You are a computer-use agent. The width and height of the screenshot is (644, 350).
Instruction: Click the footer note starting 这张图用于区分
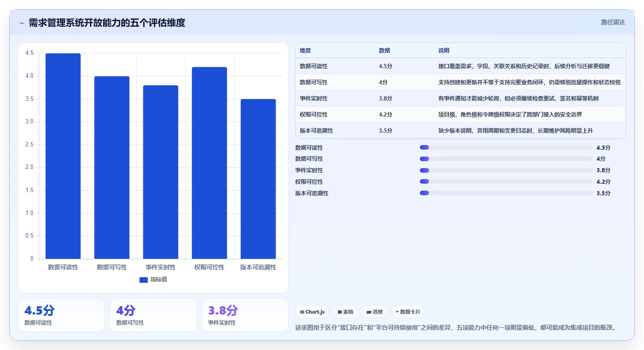tap(455, 328)
